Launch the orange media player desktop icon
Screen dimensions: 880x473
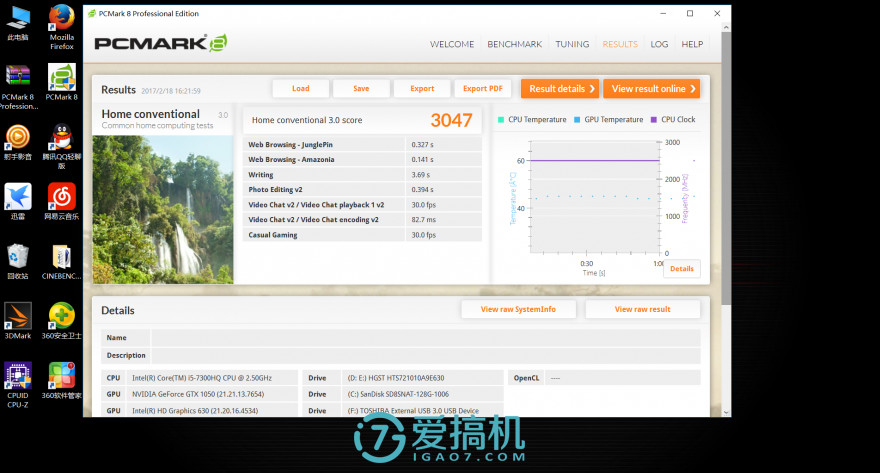18,142
